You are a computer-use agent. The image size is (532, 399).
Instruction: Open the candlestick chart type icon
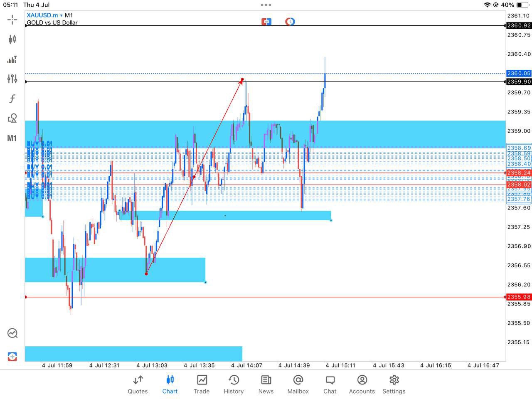12,39
